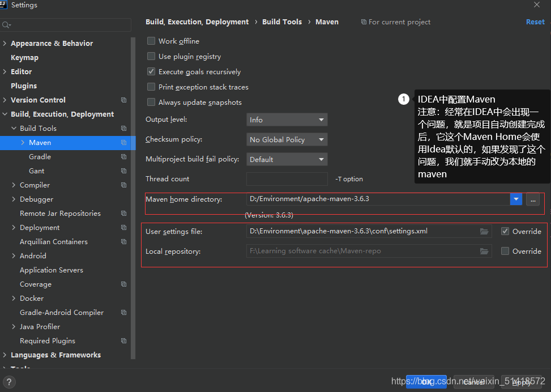This screenshot has width=551, height=392.
Task: Open Application Servers settings
Action: (52, 270)
